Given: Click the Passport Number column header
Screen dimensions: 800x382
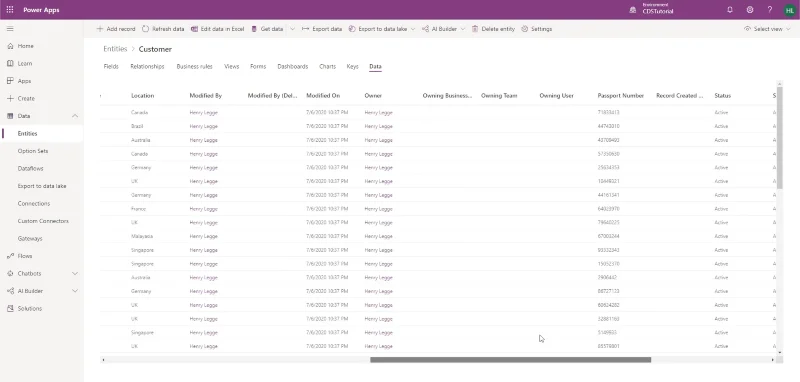Looking at the screenshot, I should (621, 95).
